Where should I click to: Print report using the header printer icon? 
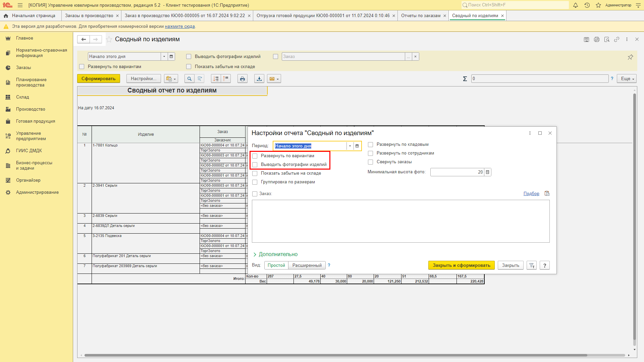[596, 39]
